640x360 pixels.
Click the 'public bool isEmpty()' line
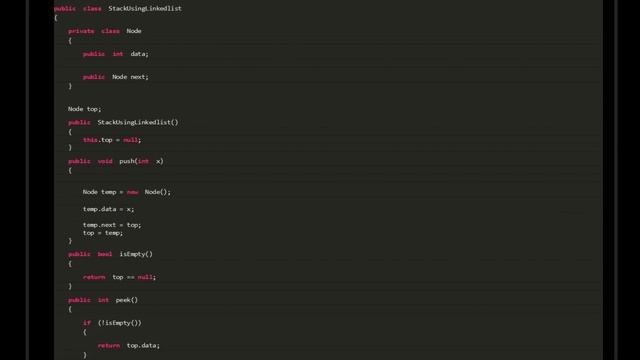tap(110, 254)
